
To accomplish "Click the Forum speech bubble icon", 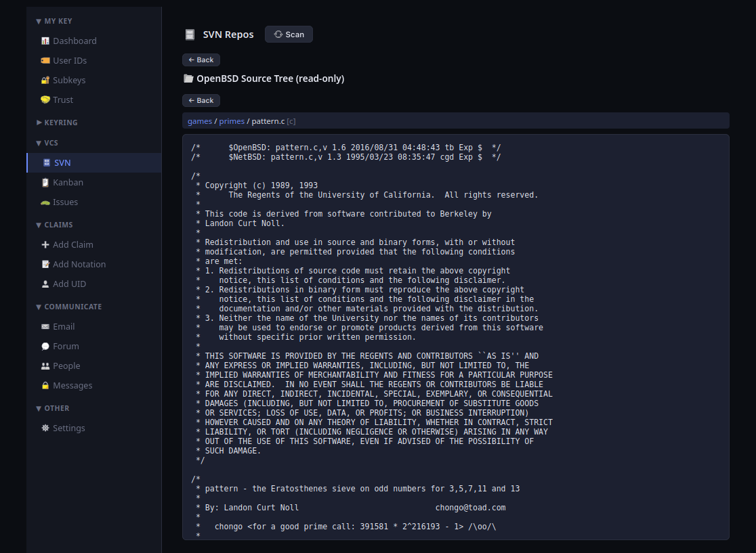I will click(45, 347).
